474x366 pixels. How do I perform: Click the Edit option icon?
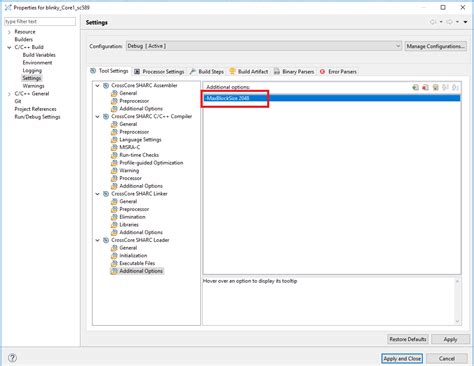435,87
